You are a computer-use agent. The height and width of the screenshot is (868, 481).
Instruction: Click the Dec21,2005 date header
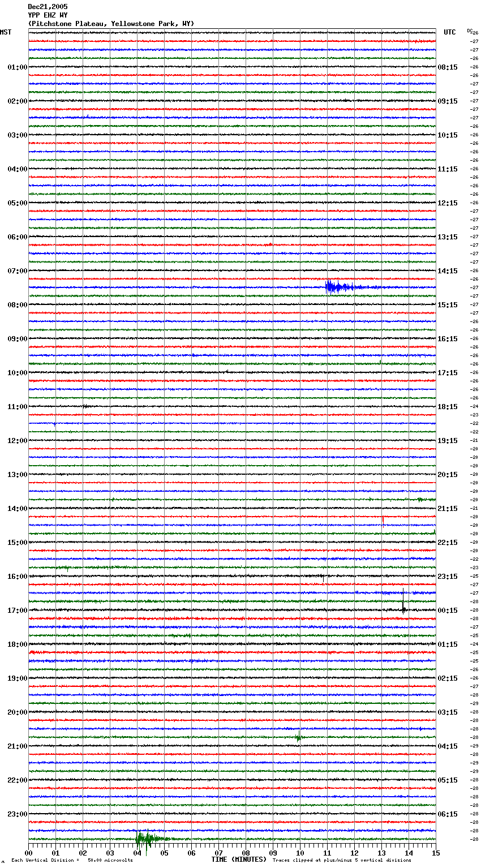pyautogui.click(x=48, y=7)
